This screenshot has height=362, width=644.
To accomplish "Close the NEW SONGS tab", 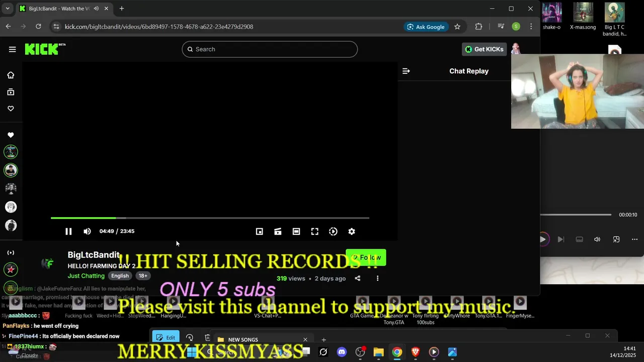I will point(305,340).
